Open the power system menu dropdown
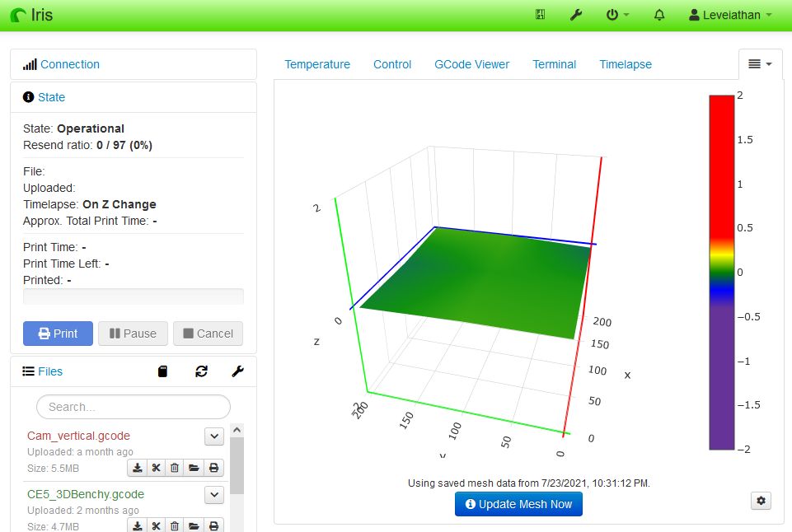 pos(617,15)
